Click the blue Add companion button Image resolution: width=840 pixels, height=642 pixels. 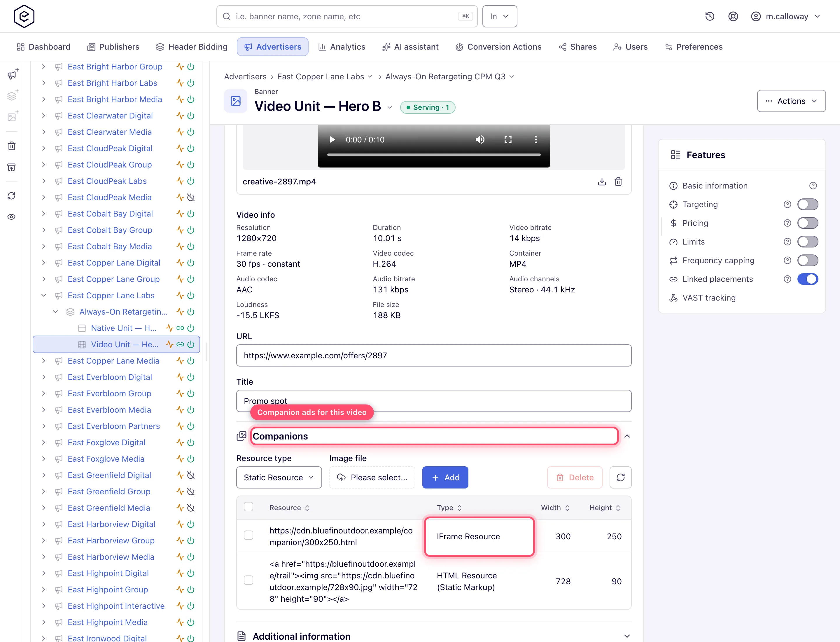(x=445, y=477)
